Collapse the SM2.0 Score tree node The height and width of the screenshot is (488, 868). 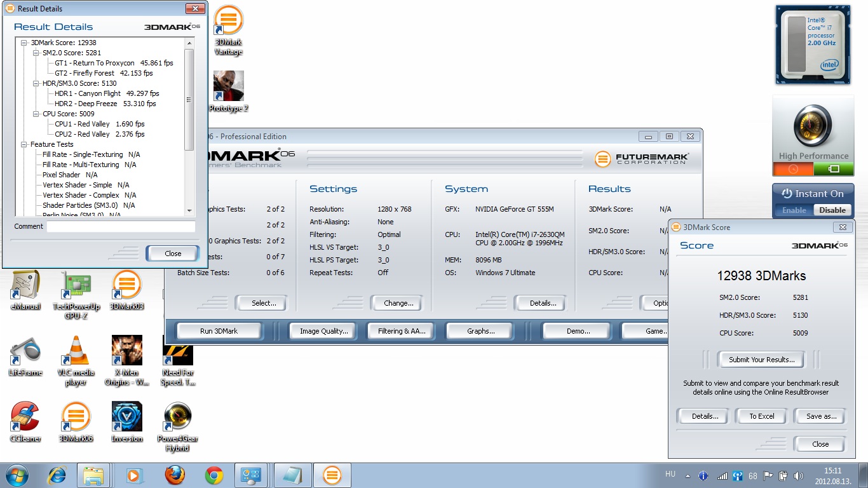pyautogui.click(x=36, y=53)
